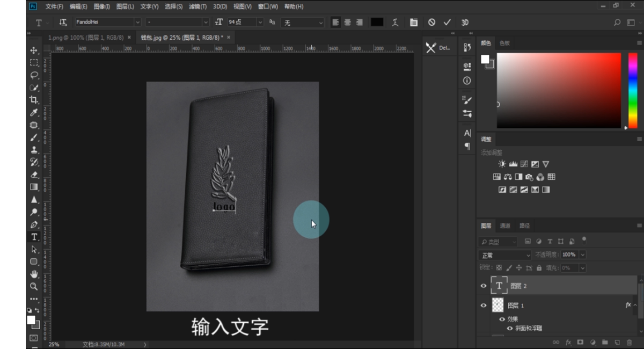Click the hue slider in Color panel
This screenshot has height=349, width=644.
click(633, 90)
